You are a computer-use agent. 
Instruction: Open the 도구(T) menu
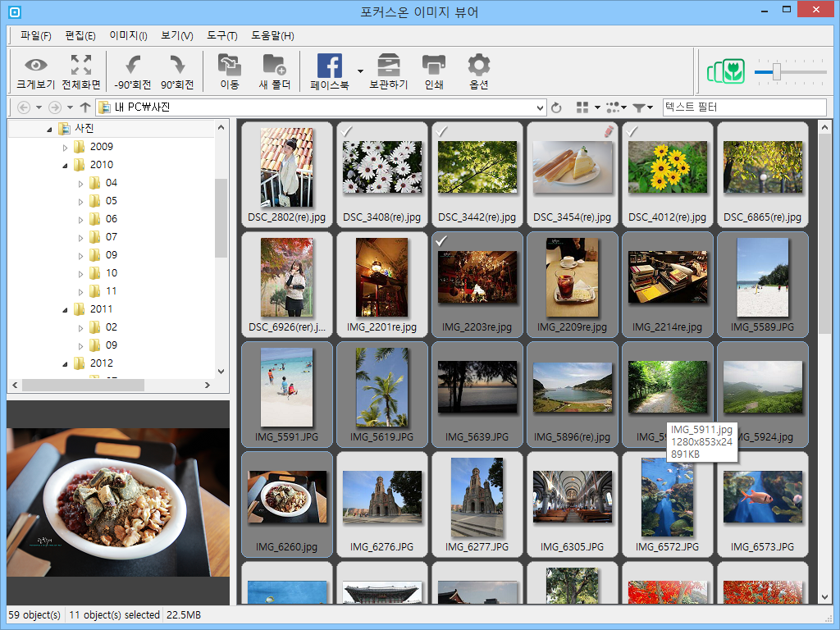[221, 36]
